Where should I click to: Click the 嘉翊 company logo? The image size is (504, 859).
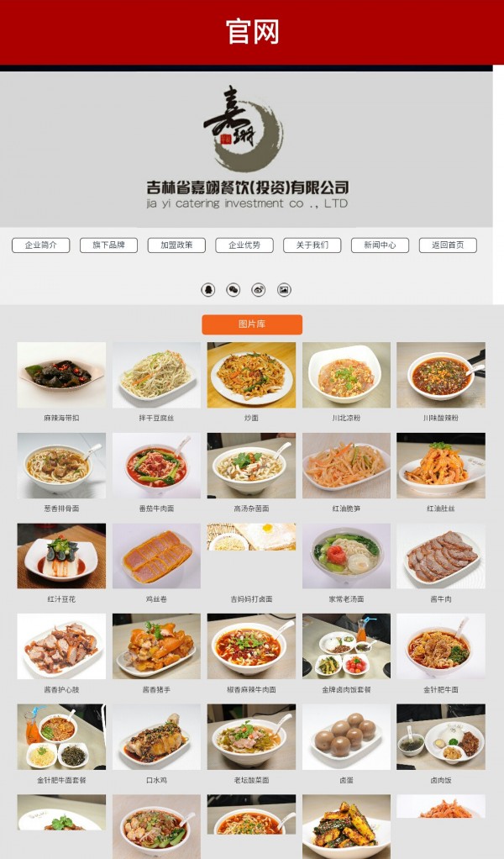pyautogui.click(x=244, y=129)
